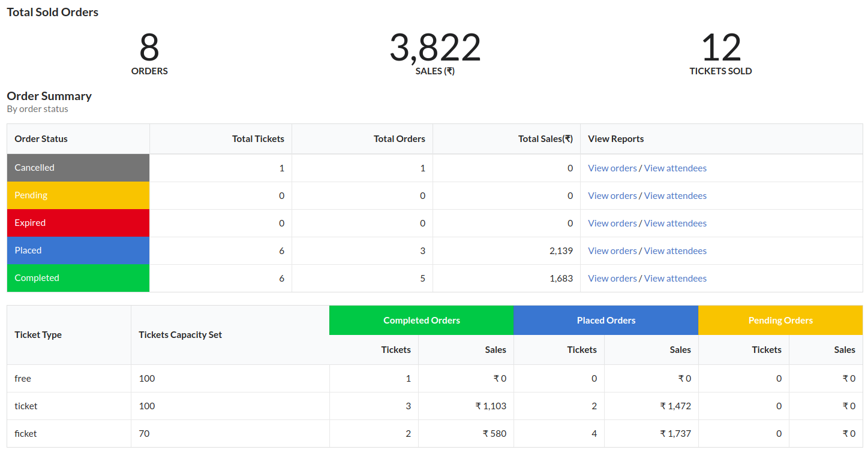Click the TICKETS SOLD label

(x=720, y=71)
